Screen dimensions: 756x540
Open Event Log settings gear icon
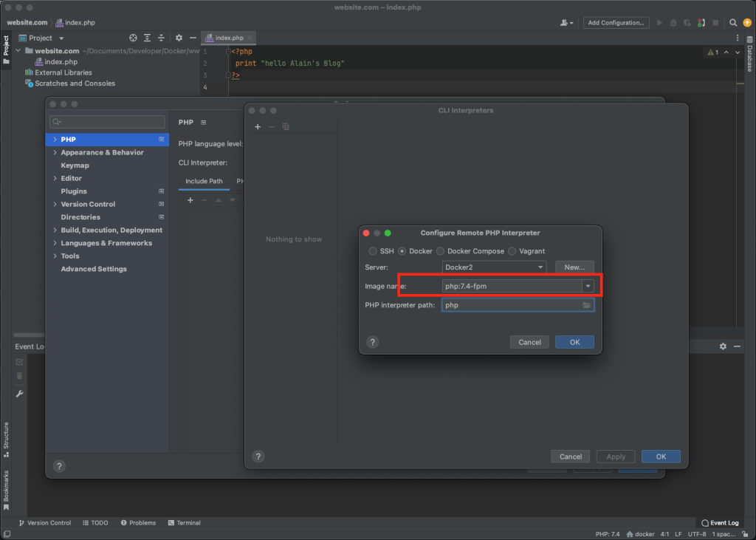point(723,346)
